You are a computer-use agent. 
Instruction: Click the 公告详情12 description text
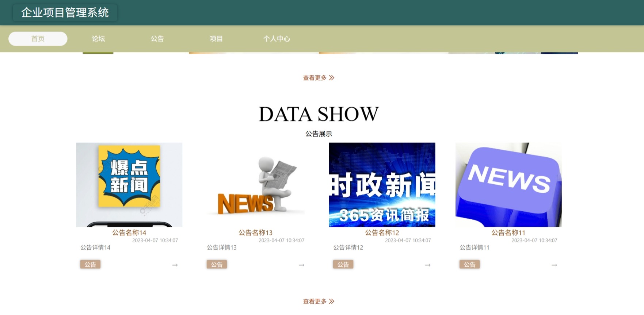pos(348,247)
